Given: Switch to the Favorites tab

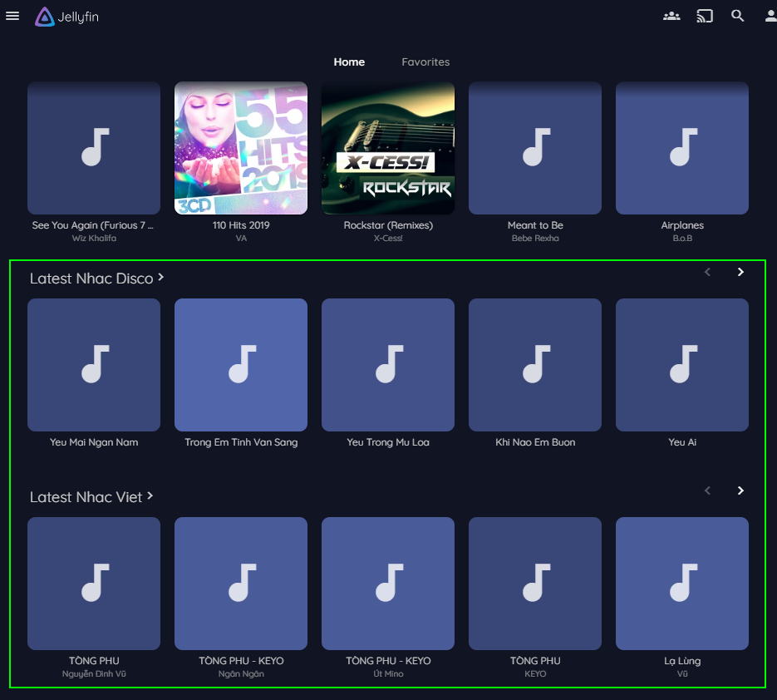Looking at the screenshot, I should pyautogui.click(x=425, y=62).
